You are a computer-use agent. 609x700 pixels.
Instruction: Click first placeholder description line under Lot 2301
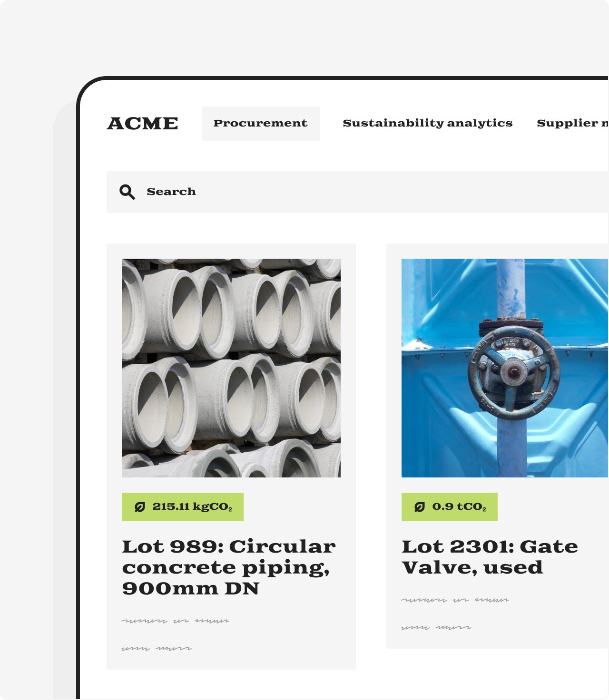[455, 600]
